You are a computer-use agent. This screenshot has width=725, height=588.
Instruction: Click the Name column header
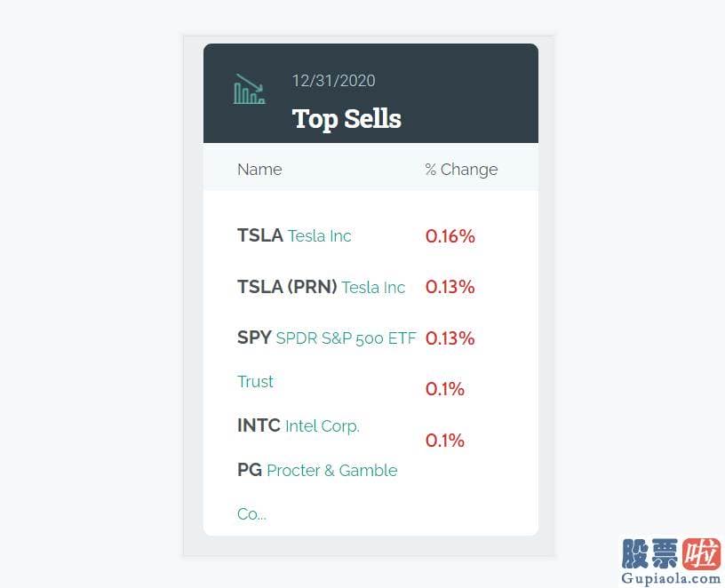[259, 169]
